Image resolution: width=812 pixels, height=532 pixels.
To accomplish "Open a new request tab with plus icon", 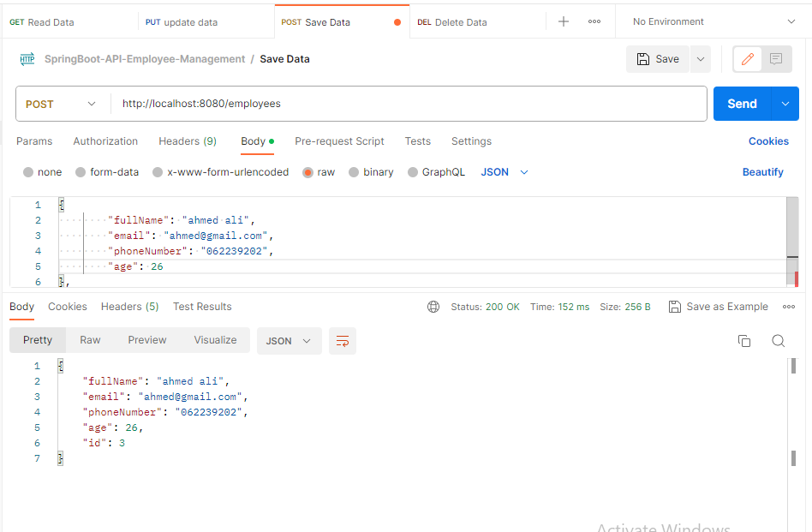I will [x=564, y=21].
